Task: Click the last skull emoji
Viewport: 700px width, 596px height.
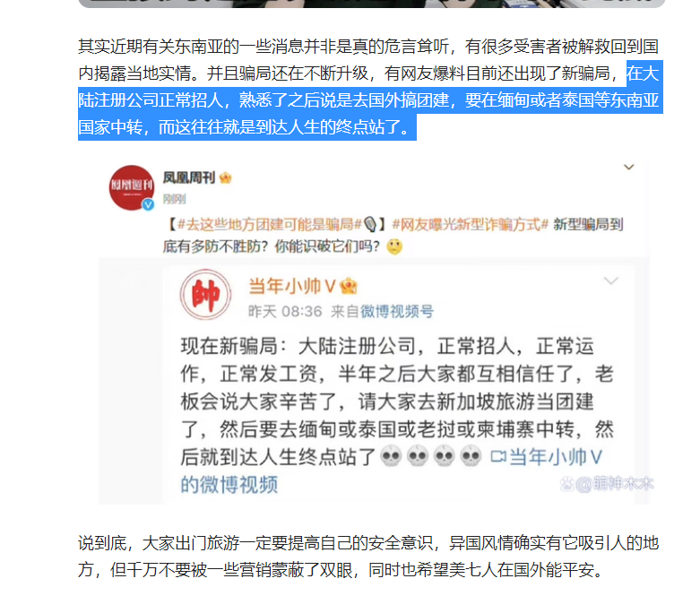Action: 471,456
